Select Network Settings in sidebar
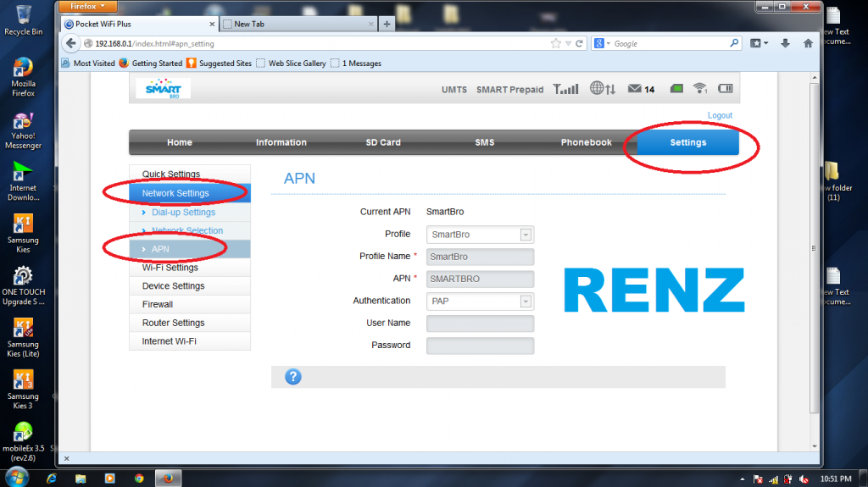This screenshot has height=487, width=868. [190, 193]
